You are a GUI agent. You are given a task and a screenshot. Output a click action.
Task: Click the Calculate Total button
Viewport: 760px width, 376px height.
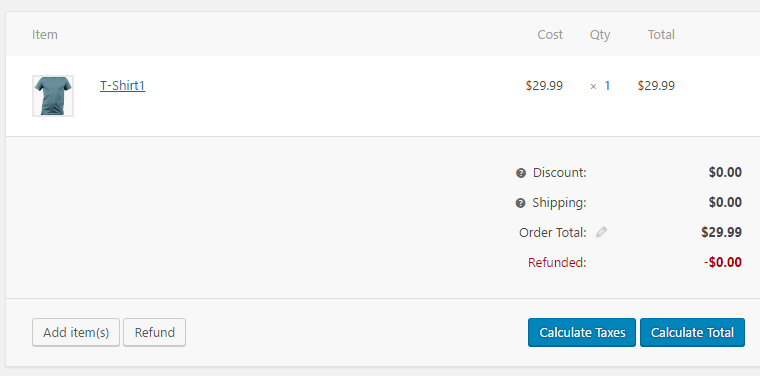pyautogui.click(x=692, y=332)
